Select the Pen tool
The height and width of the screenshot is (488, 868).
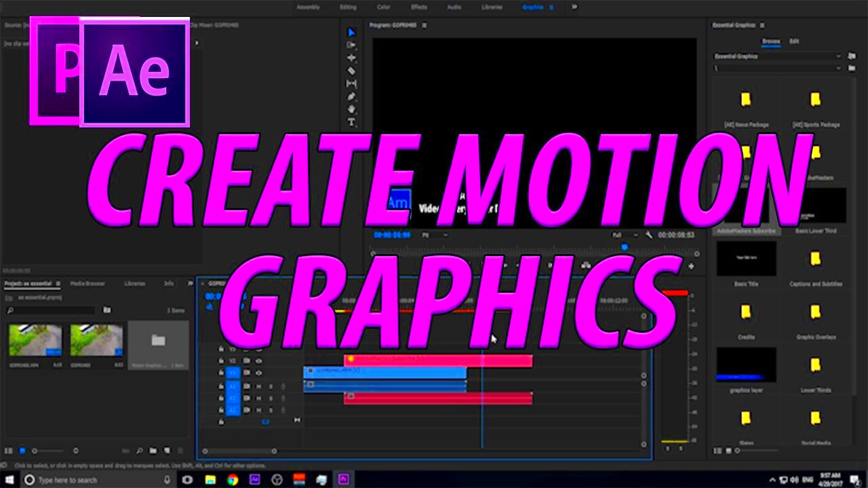click(x=351, y=96)
